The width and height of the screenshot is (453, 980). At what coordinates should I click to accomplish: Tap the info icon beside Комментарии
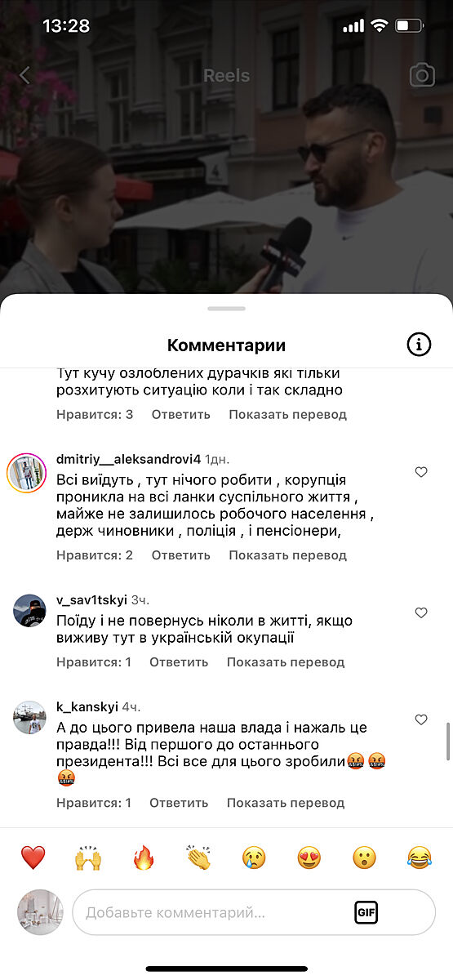(x=419, y=345)
